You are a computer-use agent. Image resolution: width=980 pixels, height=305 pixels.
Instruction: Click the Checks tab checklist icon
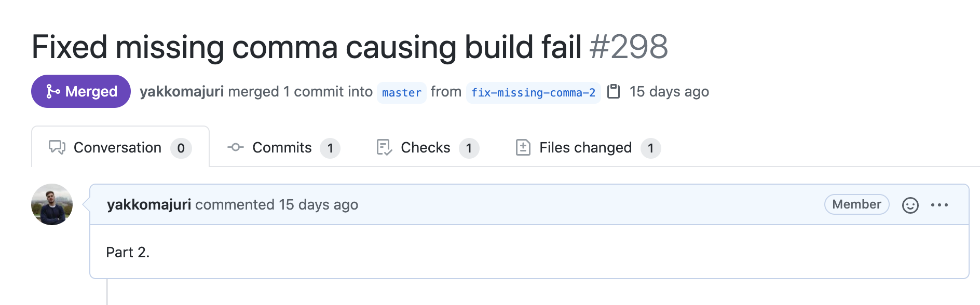coord(383,147)
